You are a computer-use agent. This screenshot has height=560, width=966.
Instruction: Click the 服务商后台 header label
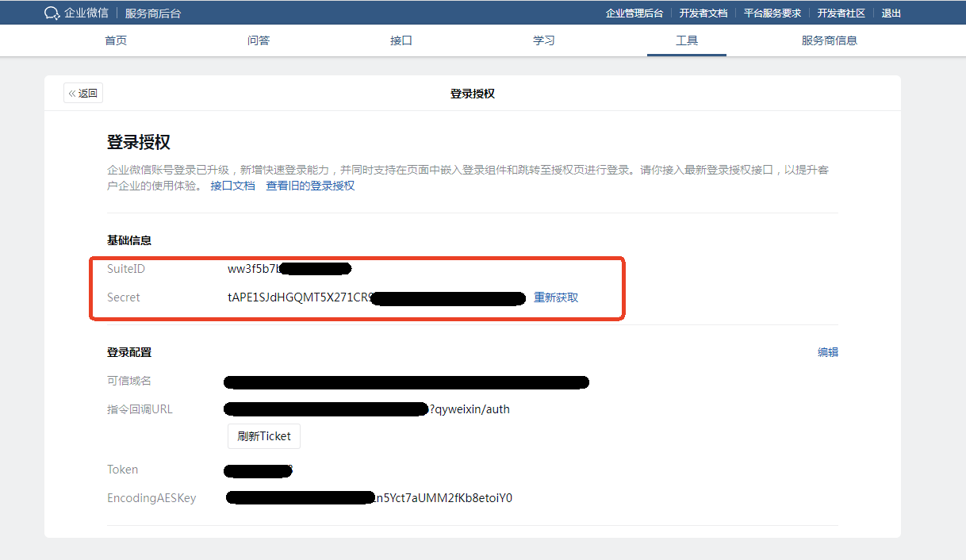pos(153,13)
